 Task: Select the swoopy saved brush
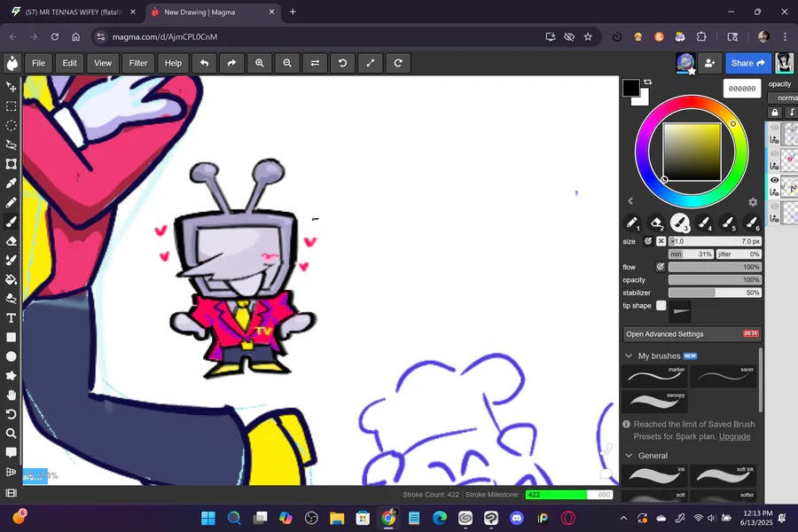click(x=654, y=402)
